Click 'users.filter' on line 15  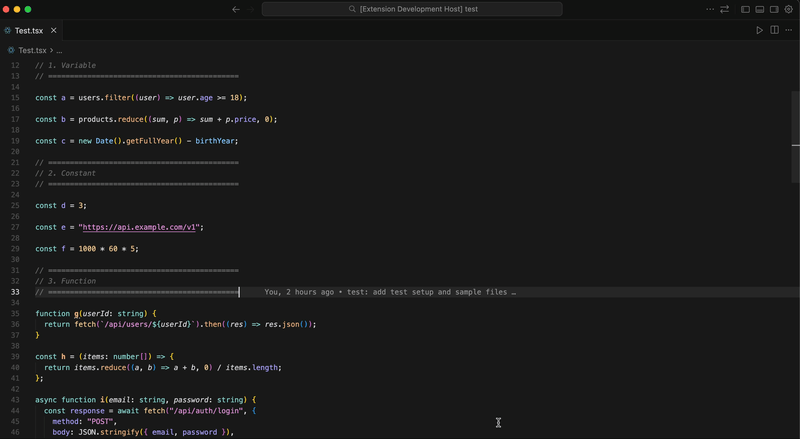pos(104,97)
